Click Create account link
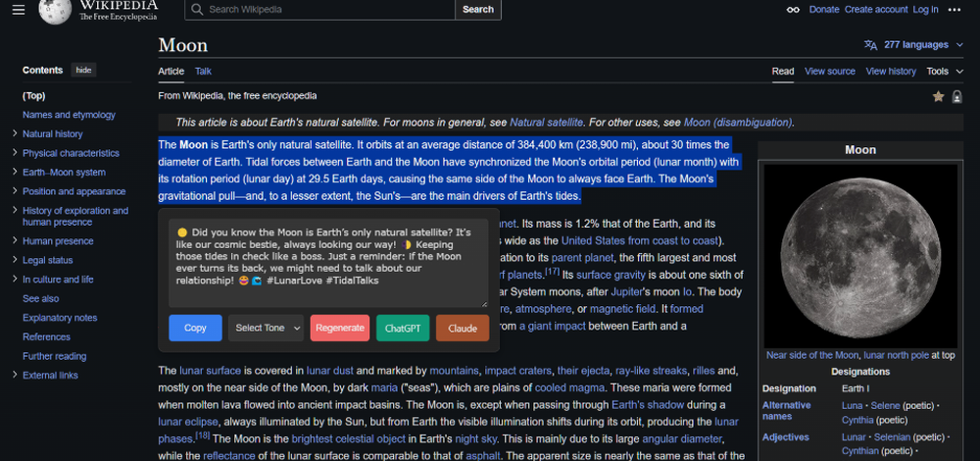The image size is (980, 461). point(876,10)
